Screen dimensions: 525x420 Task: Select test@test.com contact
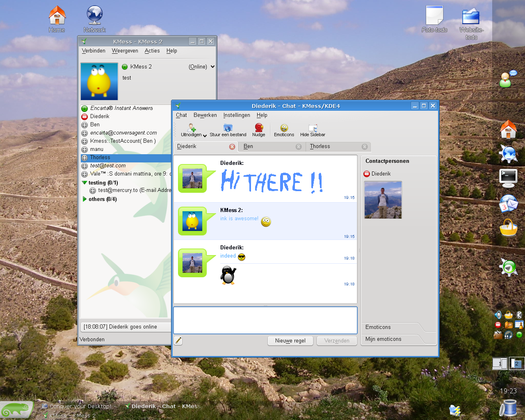click(126, 166)
